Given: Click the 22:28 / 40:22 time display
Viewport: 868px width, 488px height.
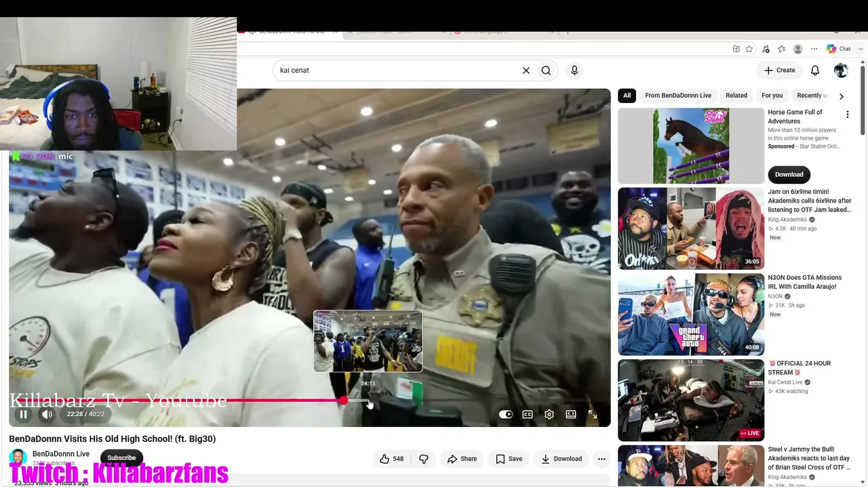Looking at the screenshot, I should [x=85, y=414].
